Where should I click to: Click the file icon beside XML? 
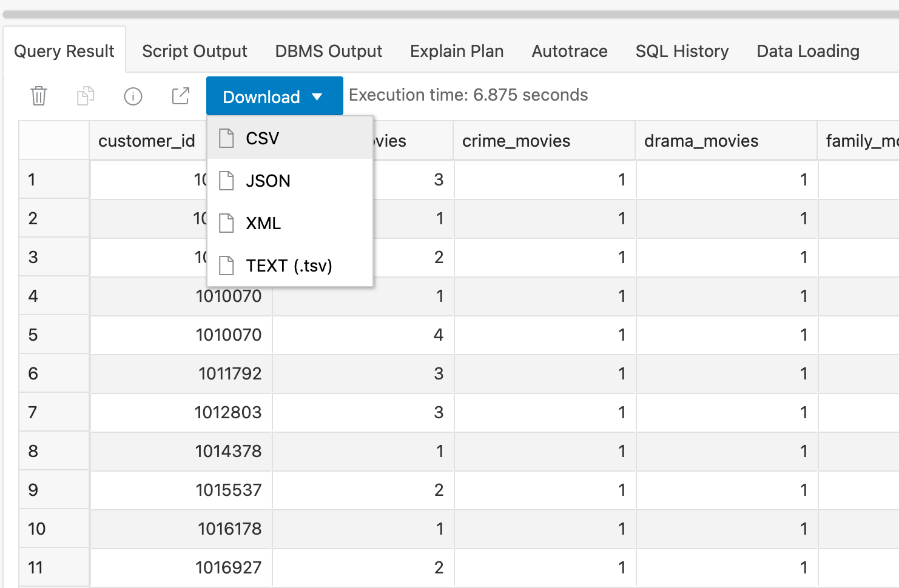point(226,223)
